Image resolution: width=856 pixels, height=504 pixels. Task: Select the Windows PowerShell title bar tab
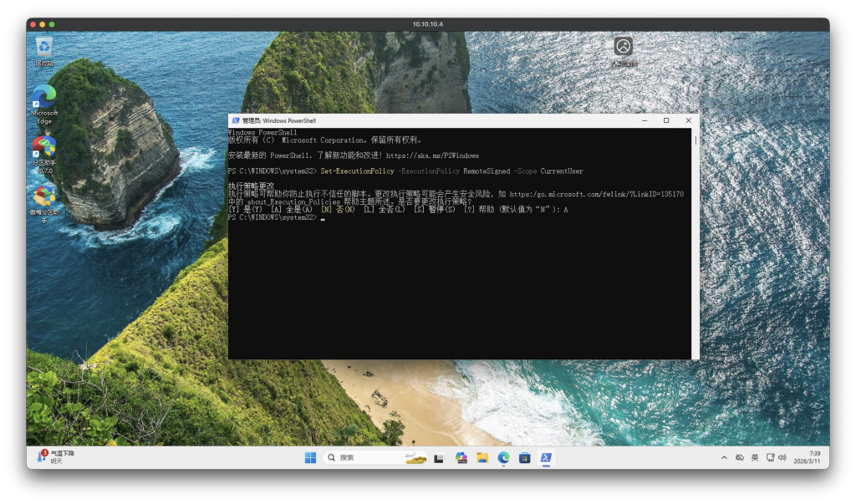pyautogui.click(x=276, y=120)
